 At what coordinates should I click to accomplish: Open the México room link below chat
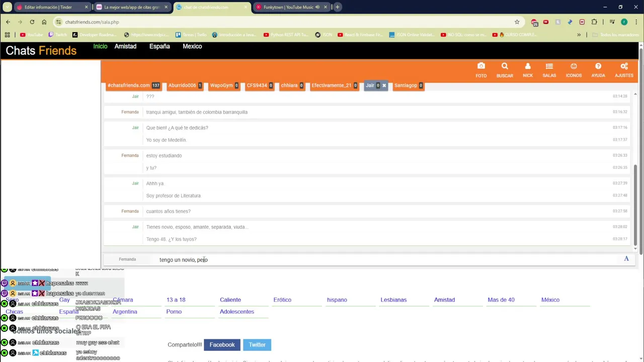click(x=550, y=300)
